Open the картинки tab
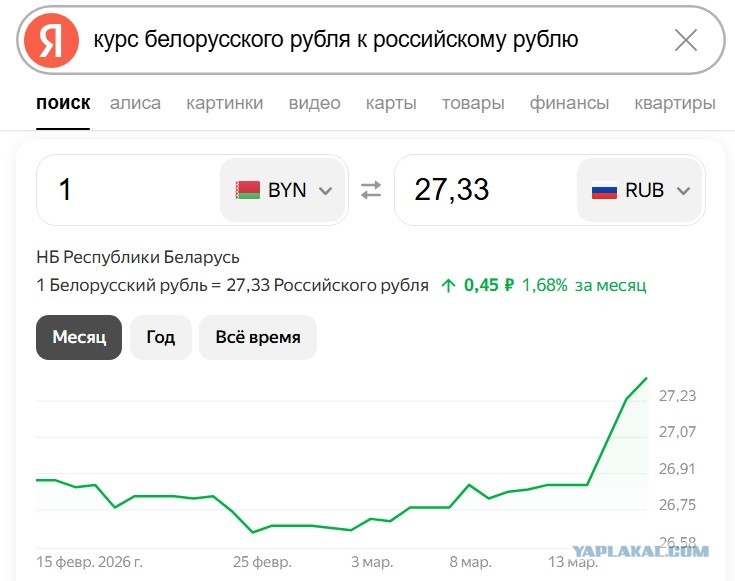The height and width of the screenshot is (581, 735). 225,103
